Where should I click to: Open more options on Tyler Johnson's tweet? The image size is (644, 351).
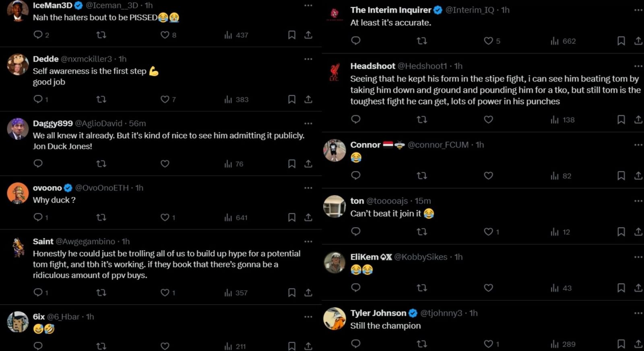[x=637, y=313]
